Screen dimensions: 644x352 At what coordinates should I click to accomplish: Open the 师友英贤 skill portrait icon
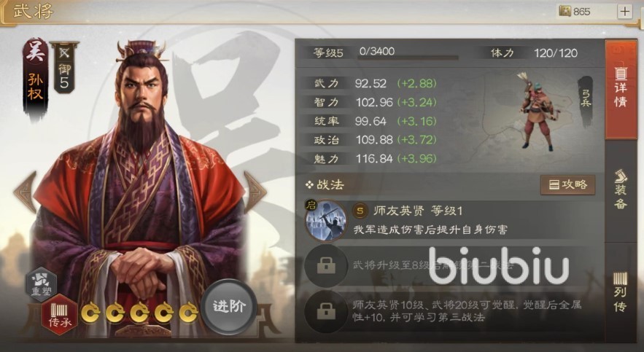click(x=325, y=221)
